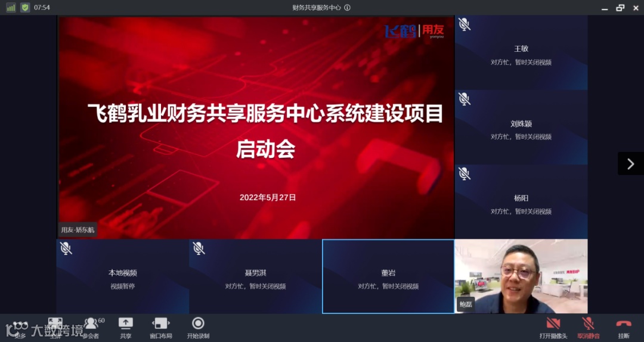Turn on camera with 打开摄像头
Viewport: 644px width, 342px height.
click(553, 328)
